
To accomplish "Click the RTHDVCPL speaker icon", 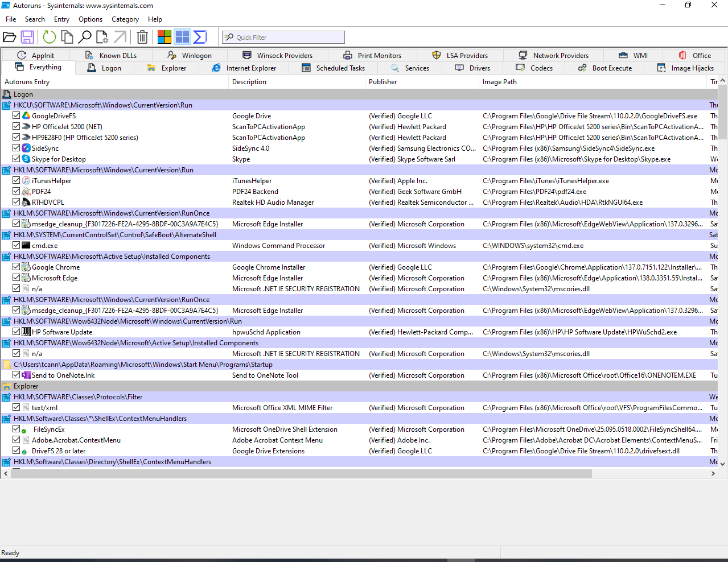I will [26, 202].
